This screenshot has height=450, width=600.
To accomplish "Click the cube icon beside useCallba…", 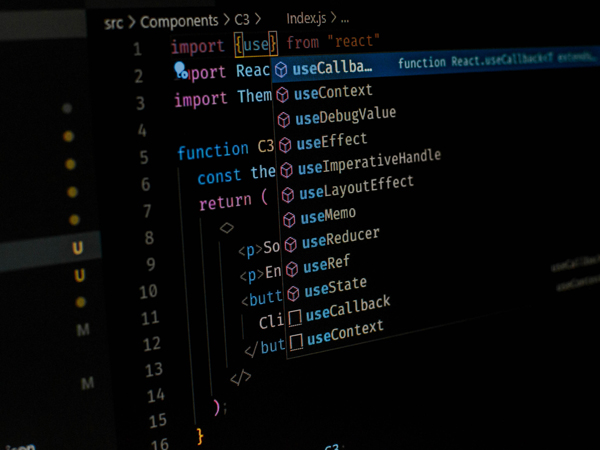I will click(x=281, y=70).
